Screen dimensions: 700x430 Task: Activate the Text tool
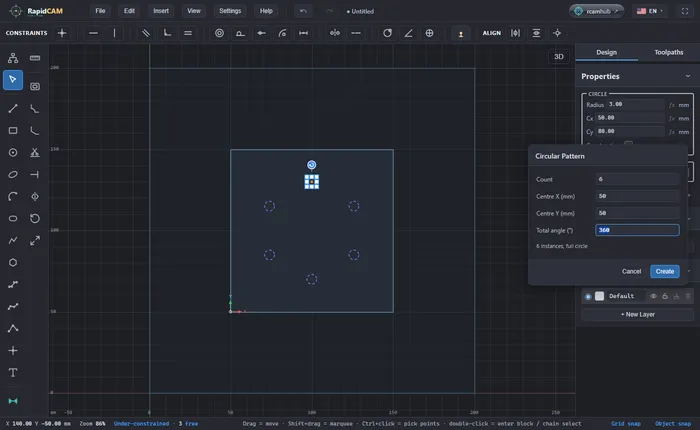(x=13, y=372)
